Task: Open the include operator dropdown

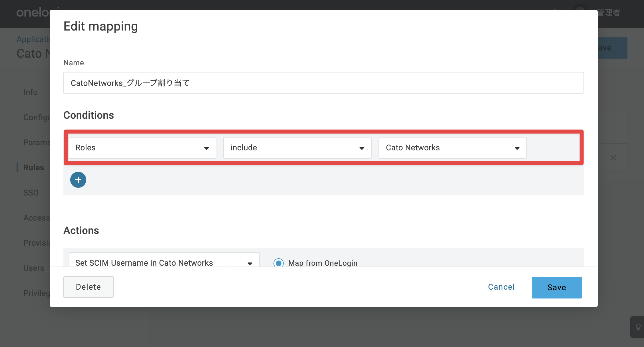Action: click(297, 148)
